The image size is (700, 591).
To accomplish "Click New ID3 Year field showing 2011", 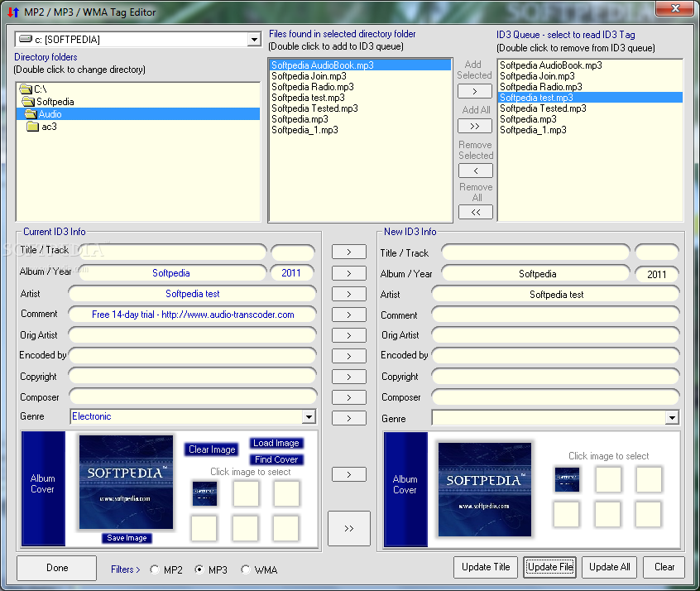I will [657, 274].
